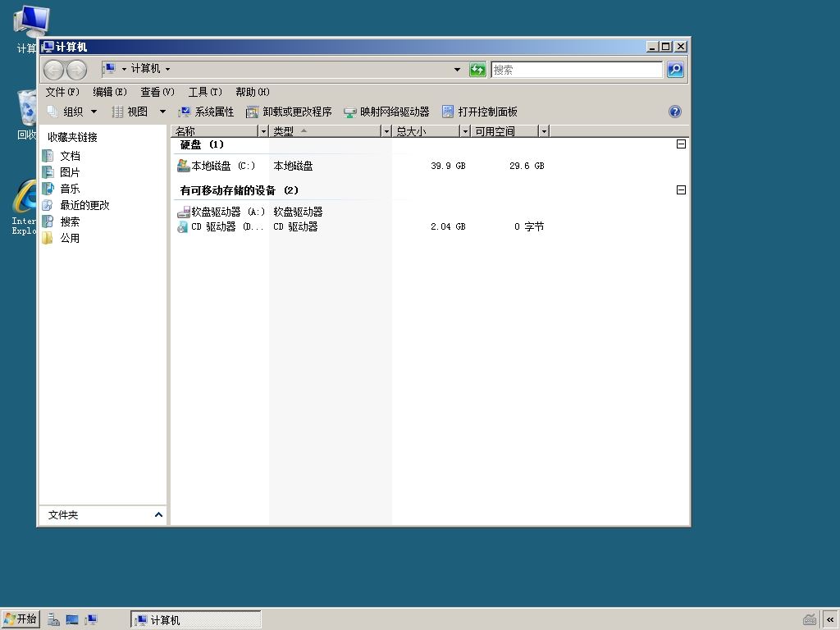Open the 查看(V) menu

[x=157, y=92]
